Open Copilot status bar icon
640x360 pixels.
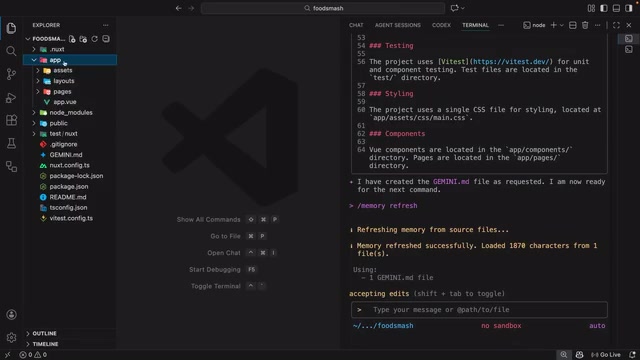[579, 355]
